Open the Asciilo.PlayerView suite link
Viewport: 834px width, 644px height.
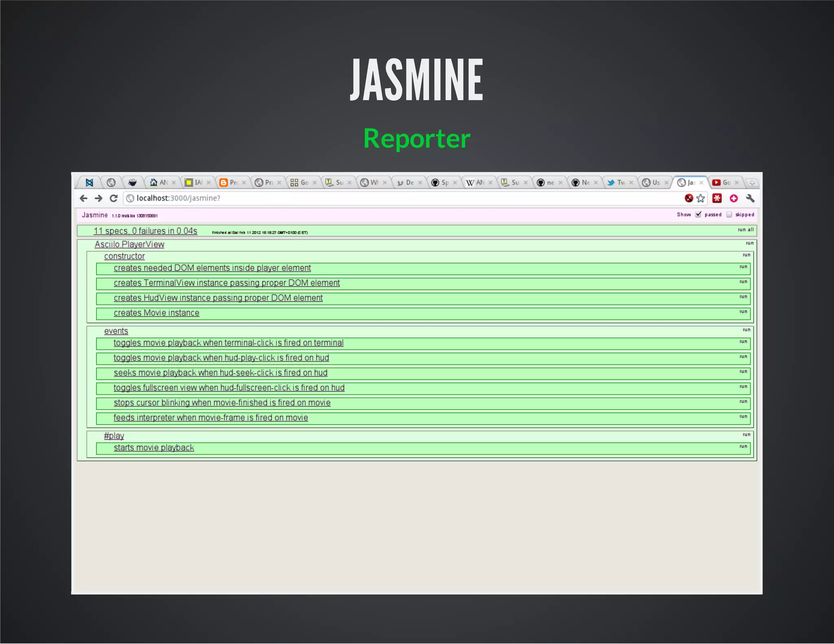point(129,244)
